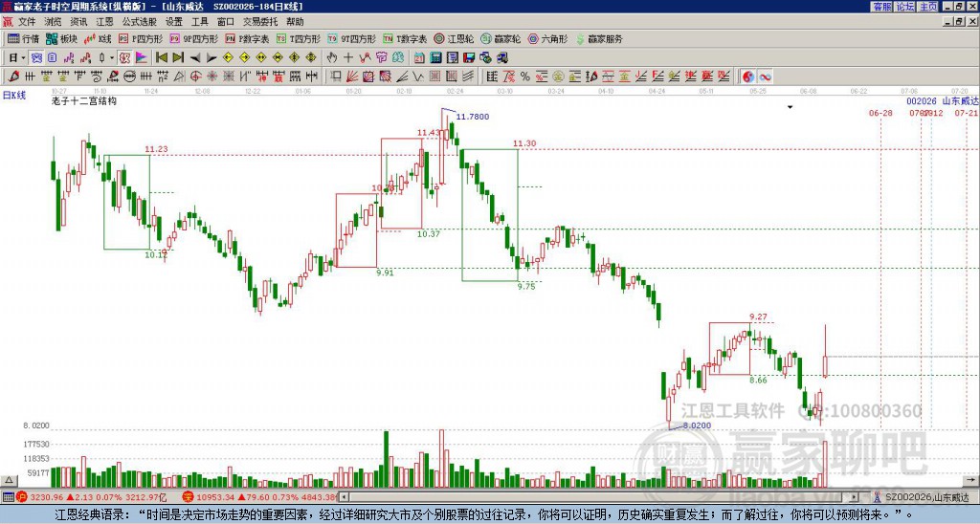Select the zigzag wave line tool
Viewport: 980px width, 524px height.
(x=418, y=76)
